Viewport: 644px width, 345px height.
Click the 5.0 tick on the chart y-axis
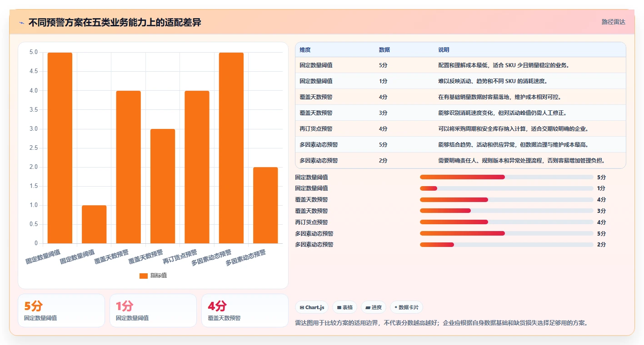point(34,52)
